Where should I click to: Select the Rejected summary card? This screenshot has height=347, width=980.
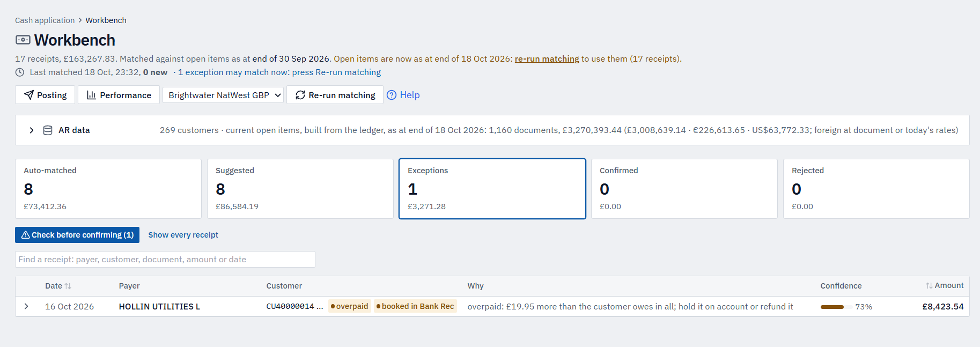(x=876, y=189)
